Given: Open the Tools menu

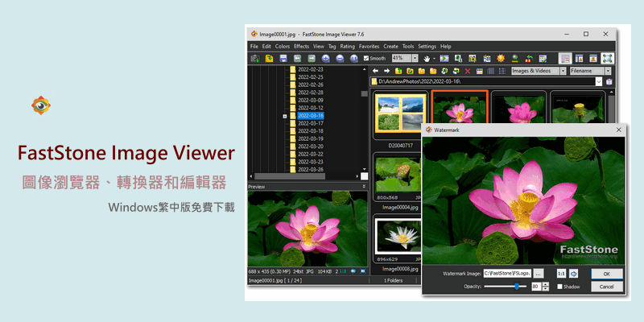Looking at the screenshot, I should 408,47.
